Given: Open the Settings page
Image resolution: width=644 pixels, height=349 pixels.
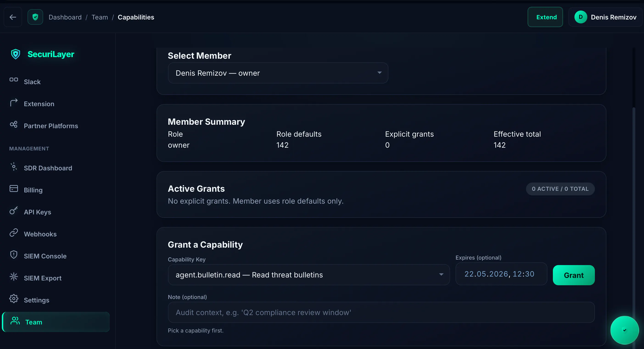Looking at the screenshot, I should click(56, 300).
